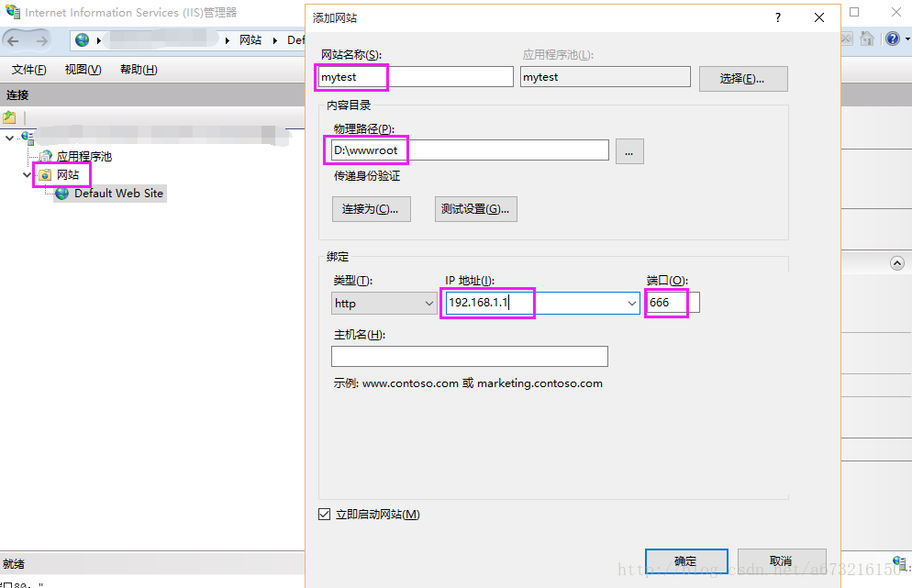Open the IP address dropdown arrow
The height and width of the screenshot is (588, 912).
click(x=631, y=304)
